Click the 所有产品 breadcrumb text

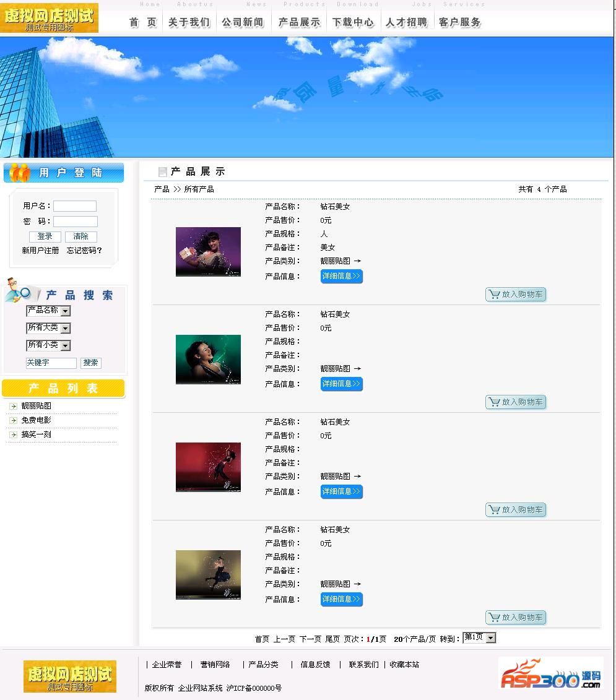tap(199, 189)
